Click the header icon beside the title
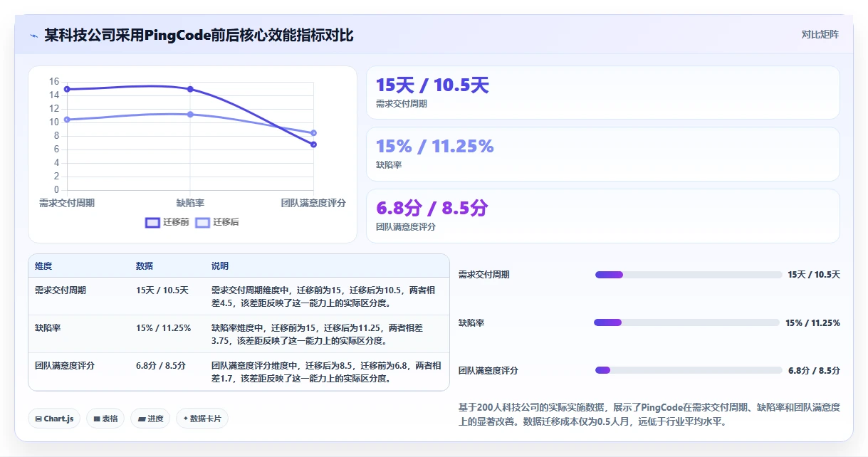This screenshot has height=457, width=868. point(33,36)
